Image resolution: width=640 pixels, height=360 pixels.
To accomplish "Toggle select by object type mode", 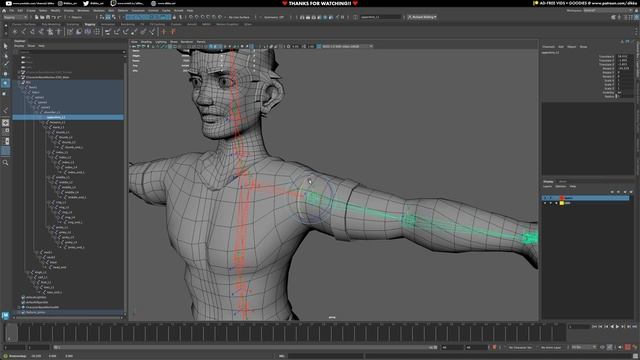I will (x=108, y=17).
